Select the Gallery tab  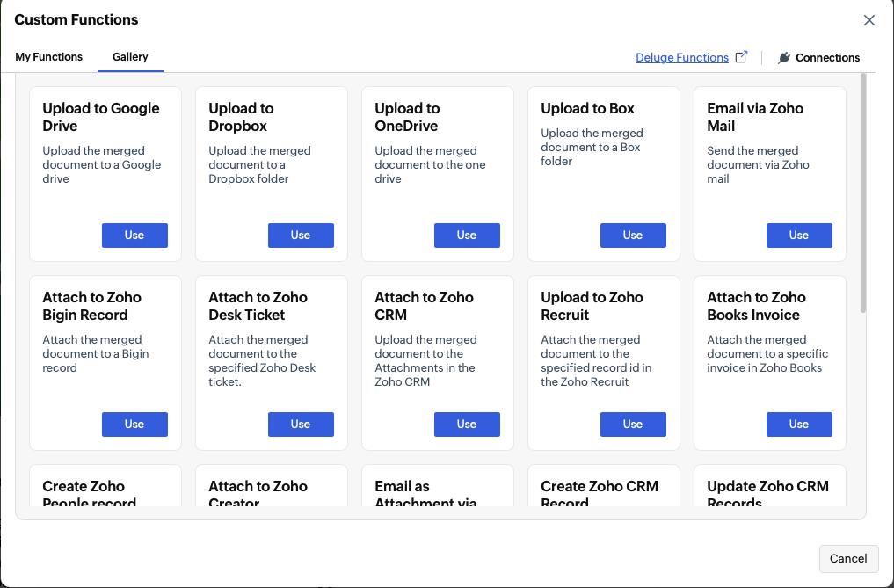[x=130, y=57]
